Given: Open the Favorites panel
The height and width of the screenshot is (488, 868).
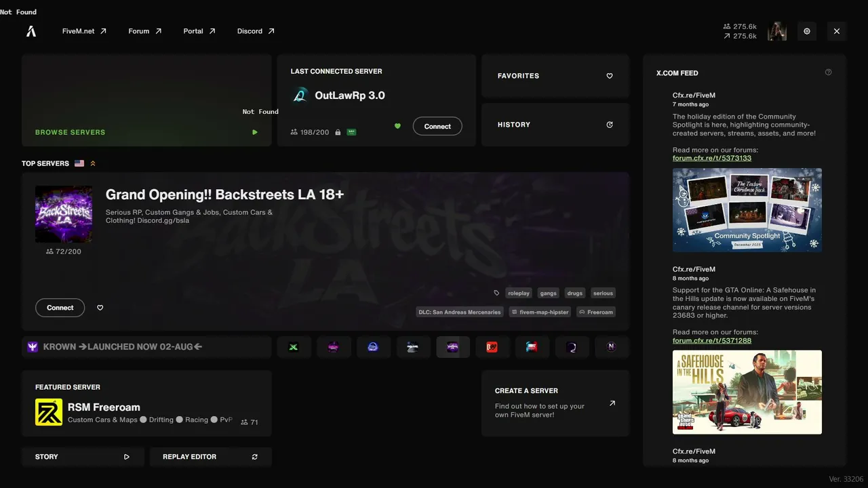Looking at the screenshot, I should click(555, 76).
